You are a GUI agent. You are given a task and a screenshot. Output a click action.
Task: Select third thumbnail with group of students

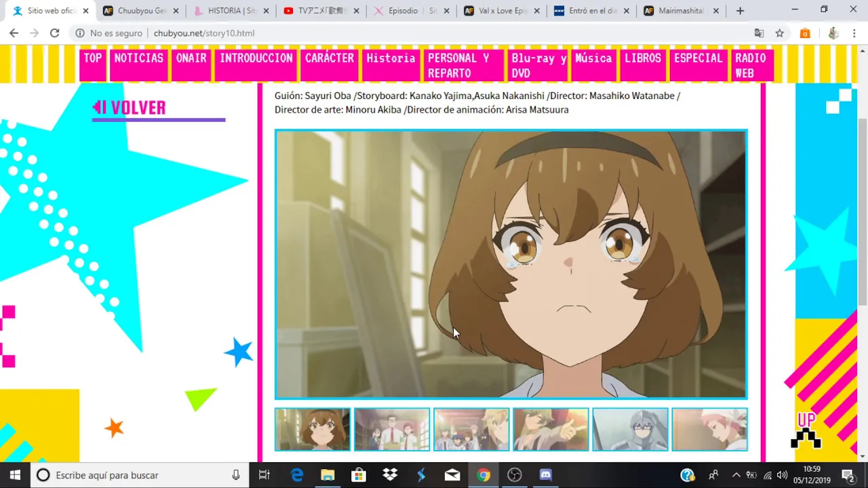coord(471,429)
